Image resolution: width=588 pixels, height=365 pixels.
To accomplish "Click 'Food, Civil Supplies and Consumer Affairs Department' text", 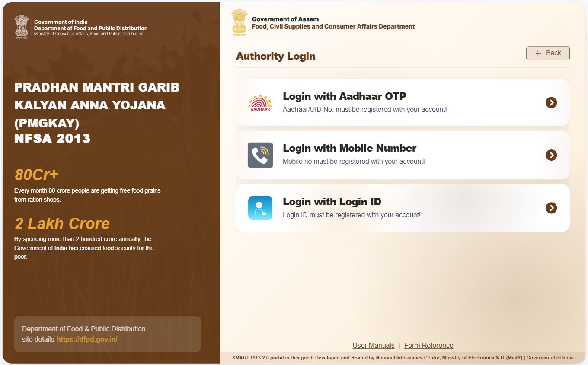I will point(333,26).
